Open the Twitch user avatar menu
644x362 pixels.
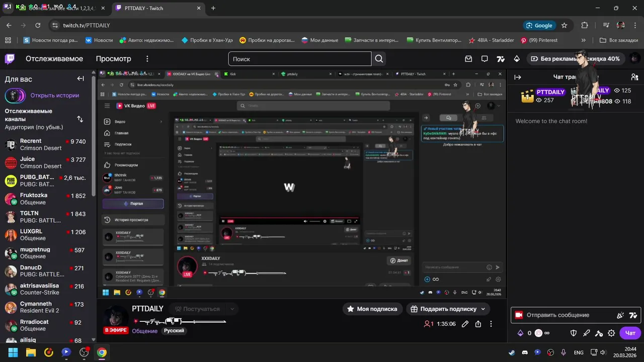click(x=636, y=59)
